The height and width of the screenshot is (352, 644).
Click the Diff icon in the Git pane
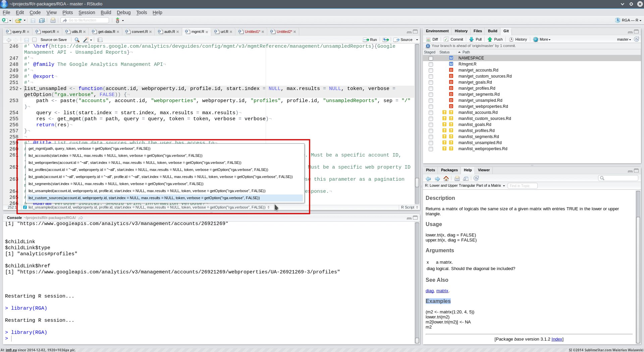(428, 39)
